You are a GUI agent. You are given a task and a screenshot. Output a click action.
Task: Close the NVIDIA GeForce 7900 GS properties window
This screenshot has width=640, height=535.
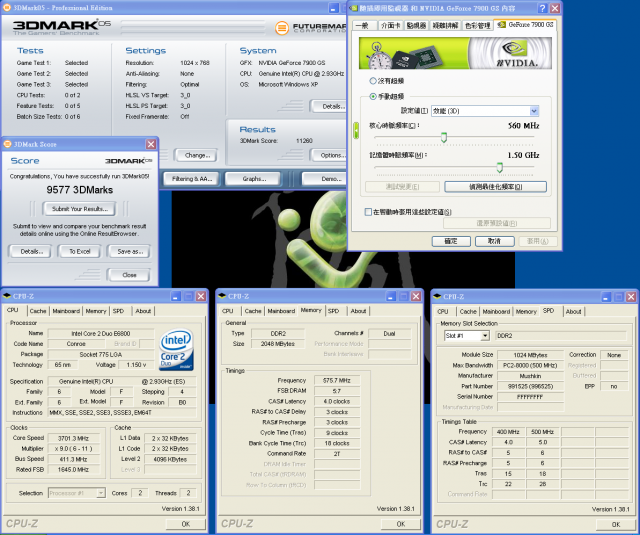tap(555, 8)
